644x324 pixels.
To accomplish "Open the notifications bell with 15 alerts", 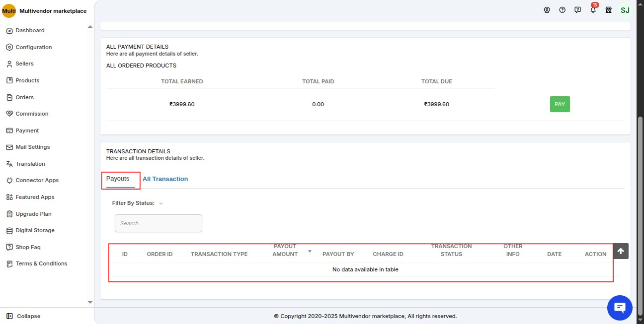I will (x=593, y=10).
